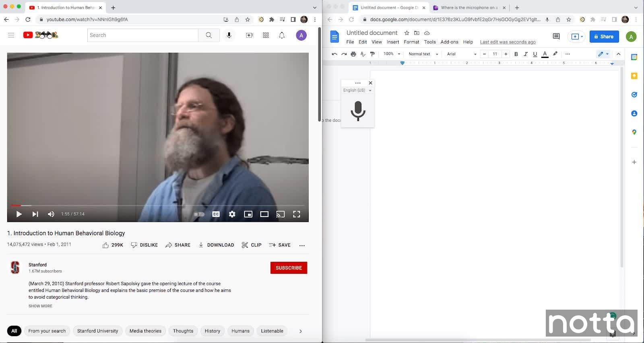Expand description with SHOW MORE
Image resolution: width=644 pixels, height=343 pixels.
pos(40,306)
